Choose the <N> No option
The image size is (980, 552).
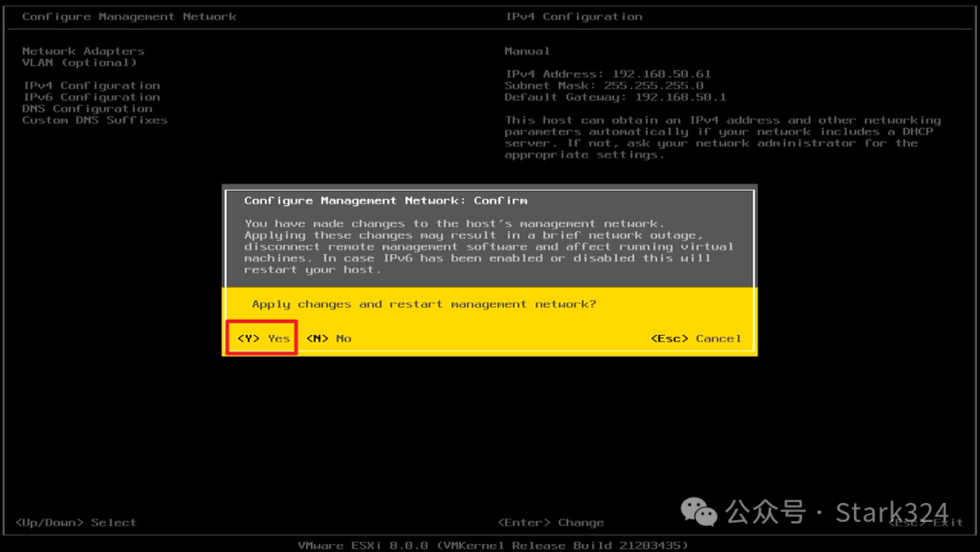coord(328,339)
